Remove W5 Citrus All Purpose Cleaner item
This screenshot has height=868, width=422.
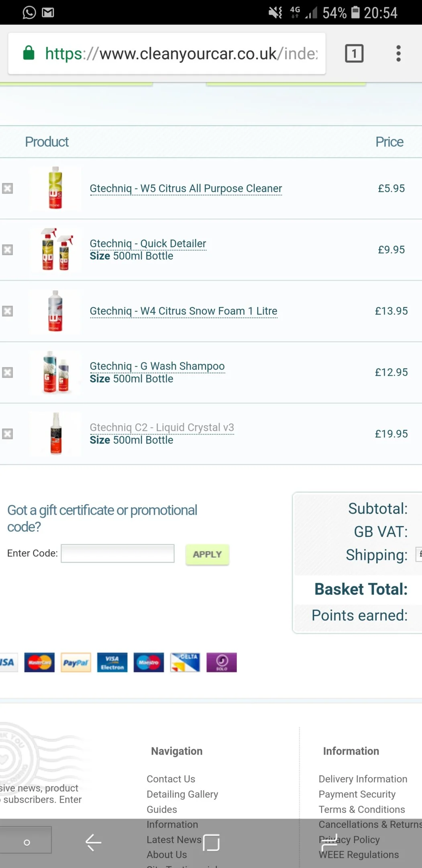7,188
